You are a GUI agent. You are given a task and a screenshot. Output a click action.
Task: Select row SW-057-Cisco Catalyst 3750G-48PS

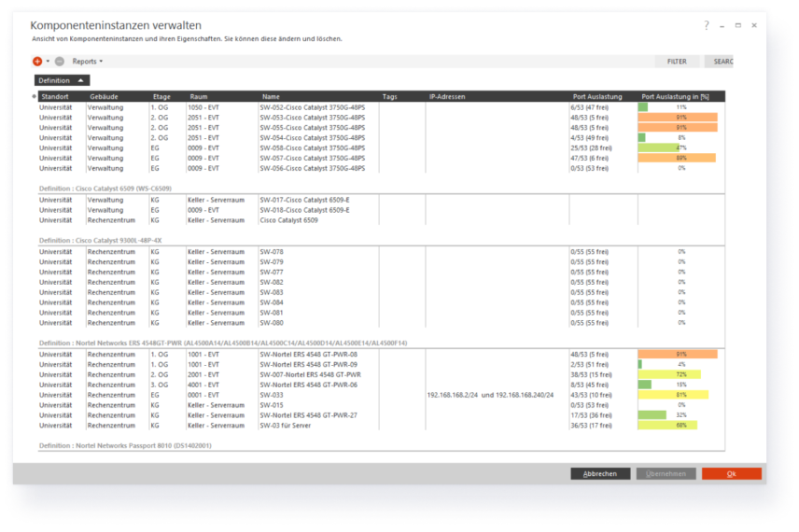point(381,159)
